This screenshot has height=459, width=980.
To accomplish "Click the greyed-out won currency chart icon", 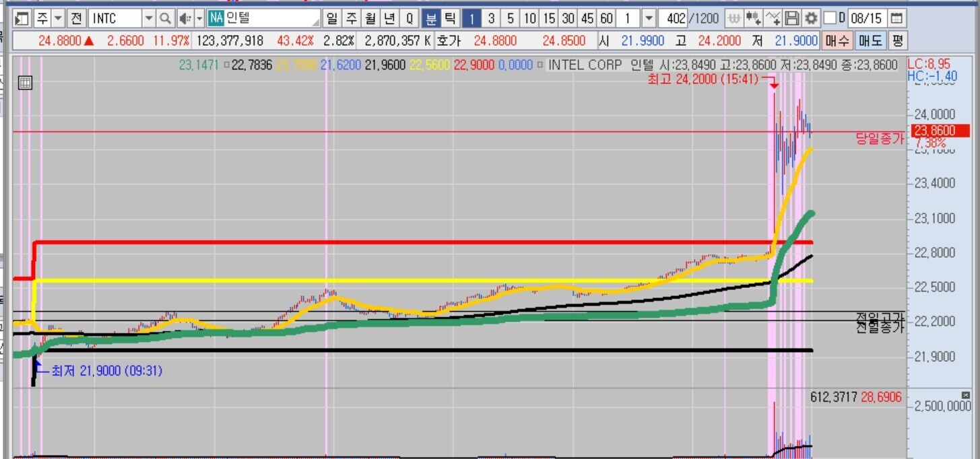I will click(735, 17).
